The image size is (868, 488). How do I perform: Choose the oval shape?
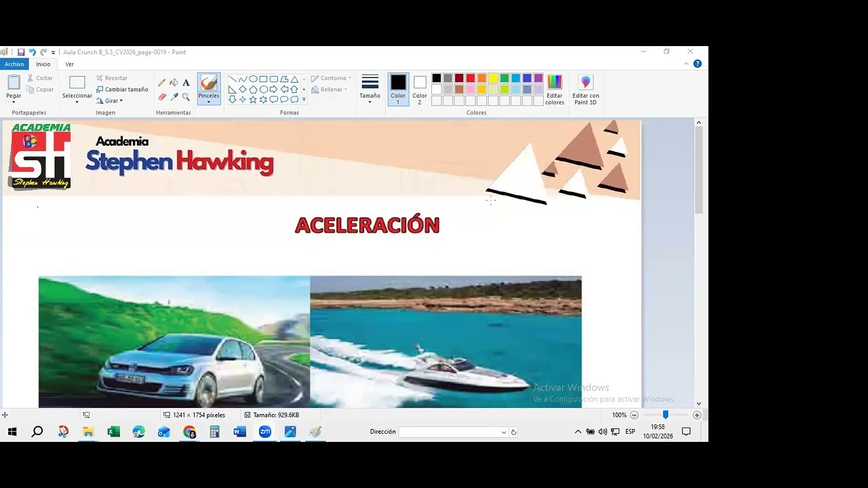click(253, 79)
